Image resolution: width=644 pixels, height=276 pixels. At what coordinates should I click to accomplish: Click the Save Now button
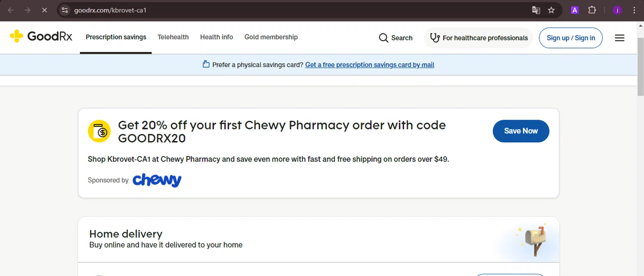[x=521, y=131]
